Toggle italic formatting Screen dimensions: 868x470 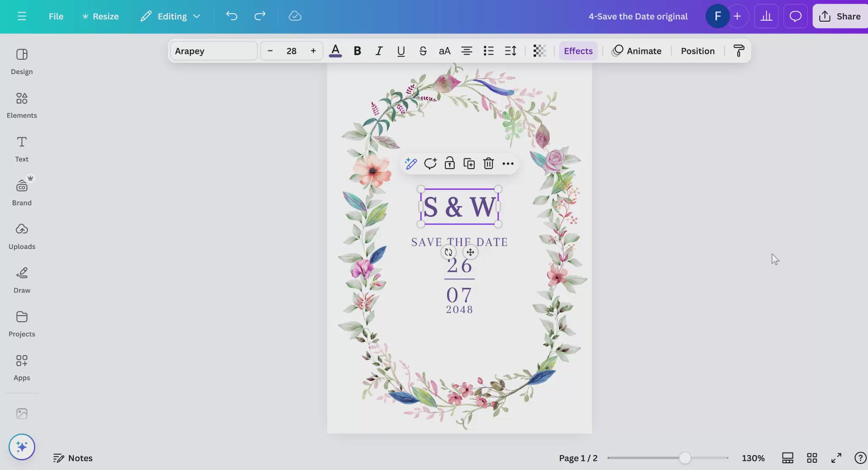[379, 51]
